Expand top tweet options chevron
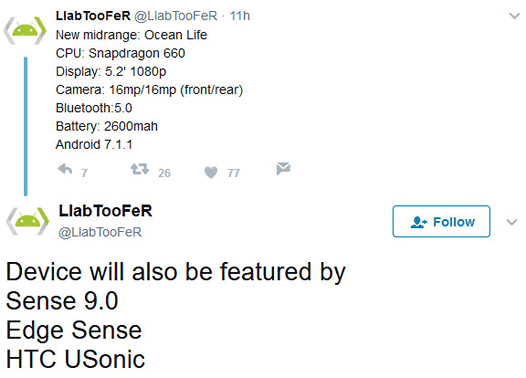The height and width of the screenshot is (378, 526). tap(514, 16)
